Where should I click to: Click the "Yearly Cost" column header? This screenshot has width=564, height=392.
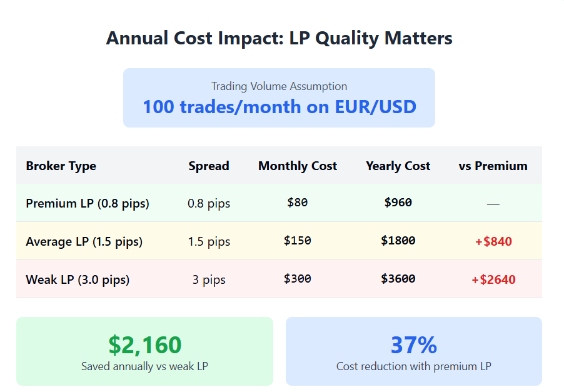[x=398, y=166]
